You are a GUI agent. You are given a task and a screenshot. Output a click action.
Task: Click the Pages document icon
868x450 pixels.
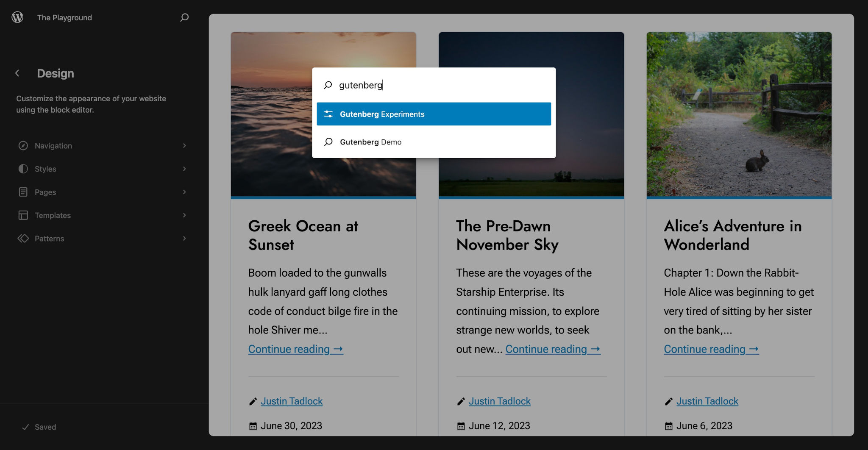click(x=23, y=192)
